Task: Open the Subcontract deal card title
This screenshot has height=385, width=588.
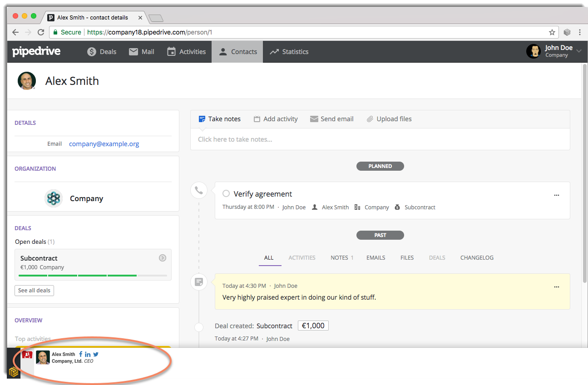Action: pos(39,258)
